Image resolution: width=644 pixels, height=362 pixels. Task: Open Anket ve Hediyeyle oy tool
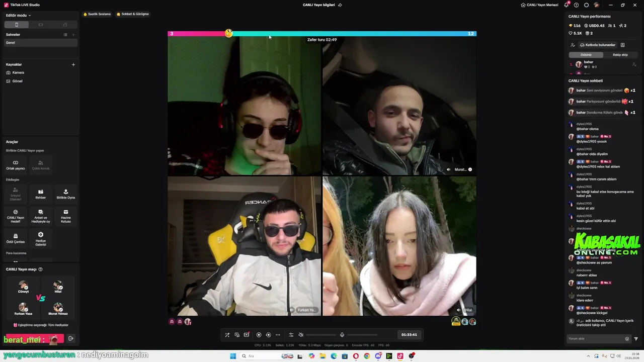[41, 216]
